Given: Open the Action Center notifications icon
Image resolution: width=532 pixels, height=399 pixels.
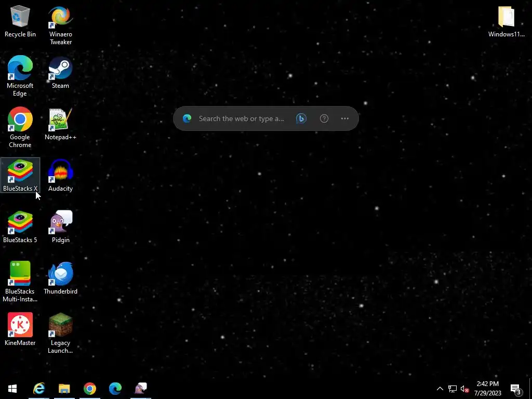Looking at the screenshot, I should [516, 389].
